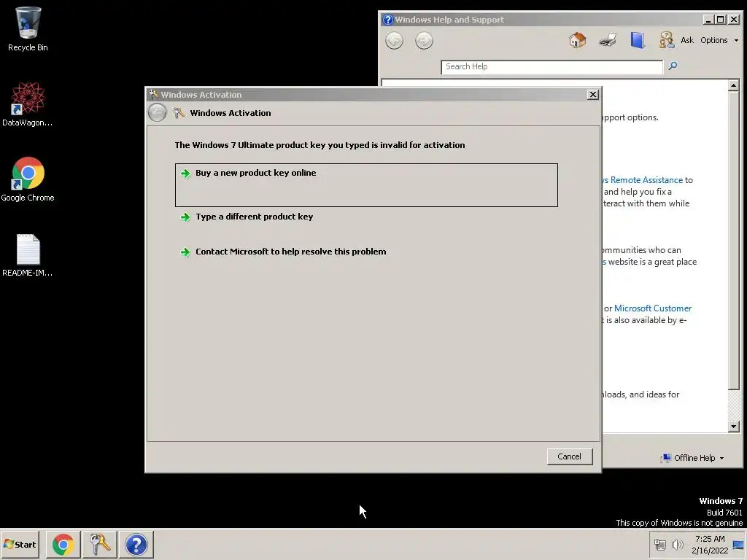747x560 pixels.
Task: Open volume speaker icon in tray
Action: coord(677,545)
